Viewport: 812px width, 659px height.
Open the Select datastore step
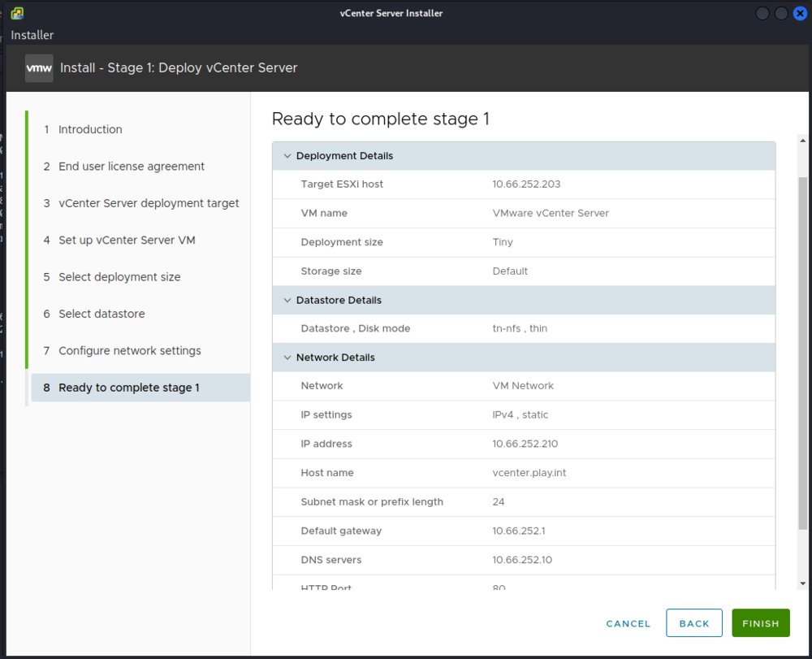point(101,314)
